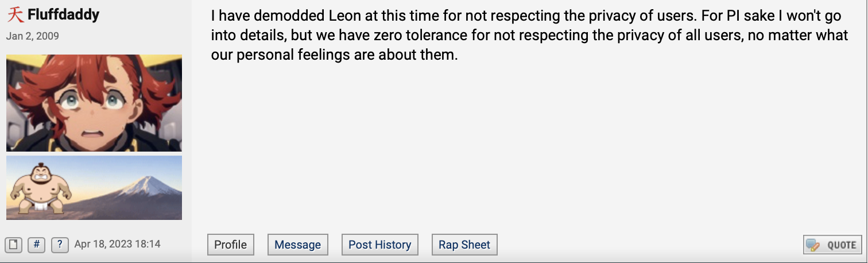Click the sumo wrestler banner image
The image size is (868, 263).
[x=94, y=188]
